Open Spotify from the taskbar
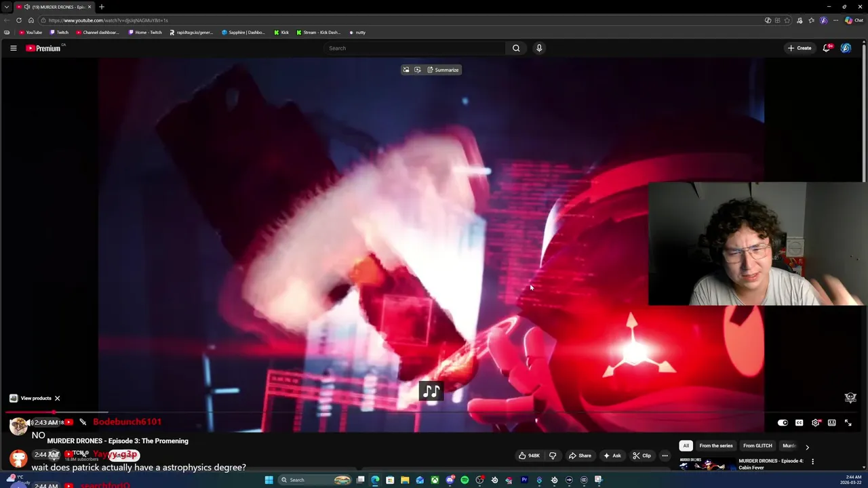Screen dimensions: 868x488 [465, 480]
